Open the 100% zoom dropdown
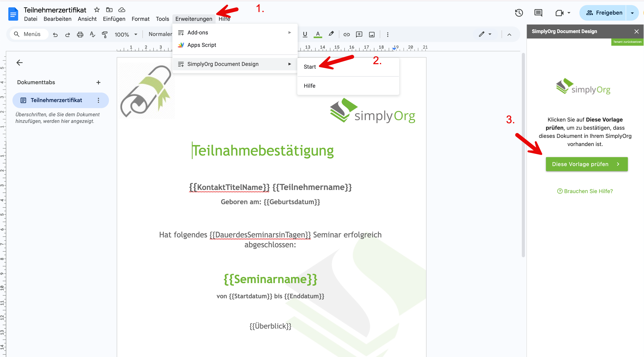Viewport: 644px width, 357px height. click(x=126, y=34)
